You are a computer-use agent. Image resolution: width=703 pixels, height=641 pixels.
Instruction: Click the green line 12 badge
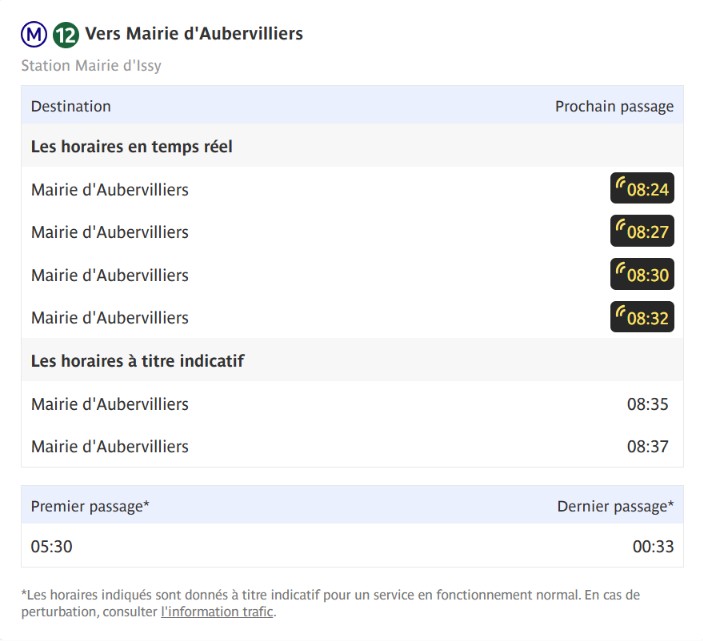pyautogui.click(x=66, y=35)
